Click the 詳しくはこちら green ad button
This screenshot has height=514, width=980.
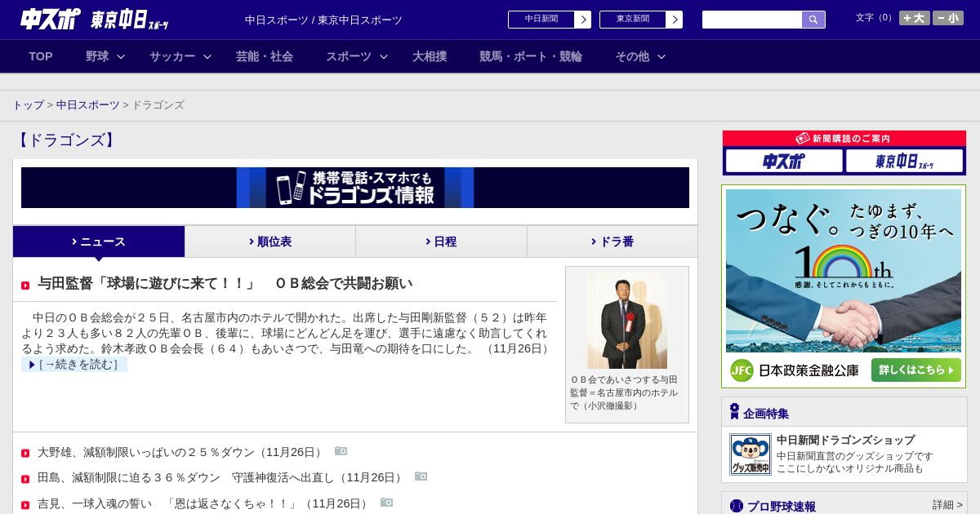(915, 370)
